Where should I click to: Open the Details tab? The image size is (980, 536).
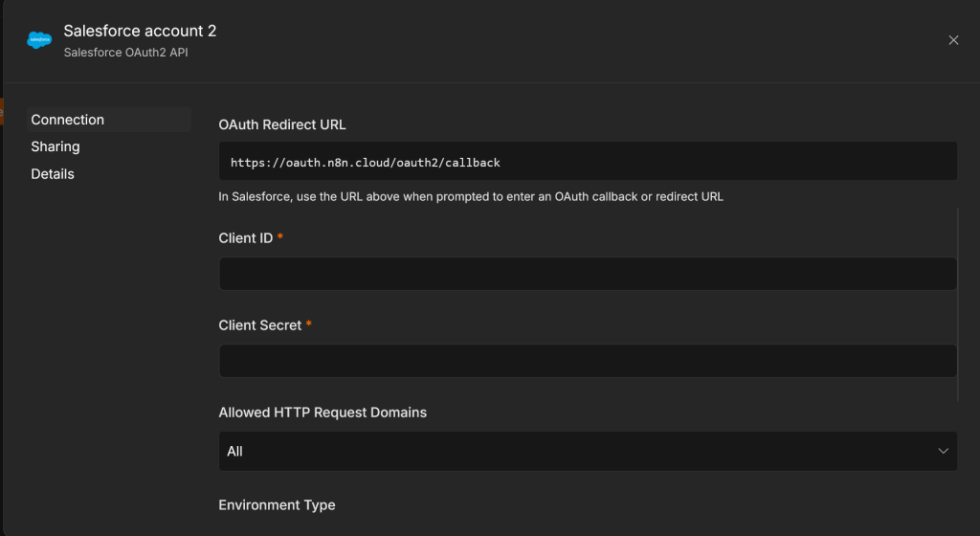(53, 174)
